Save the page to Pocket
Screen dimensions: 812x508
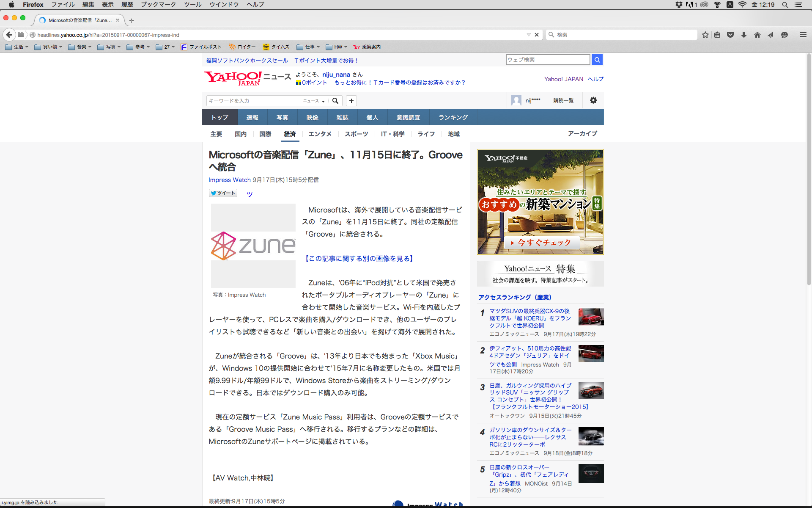click(x=730, y=35)
